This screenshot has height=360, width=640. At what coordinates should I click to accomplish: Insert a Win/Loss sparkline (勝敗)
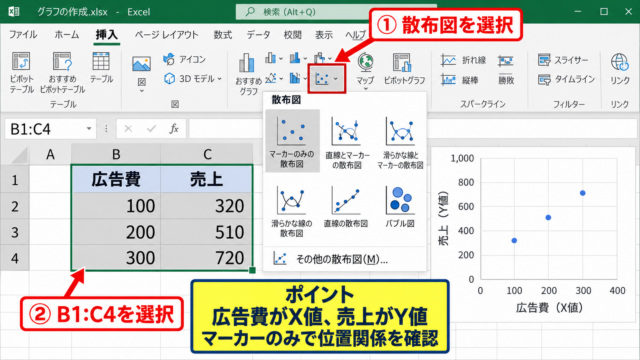pyautogui.click(x=506, y=70)
